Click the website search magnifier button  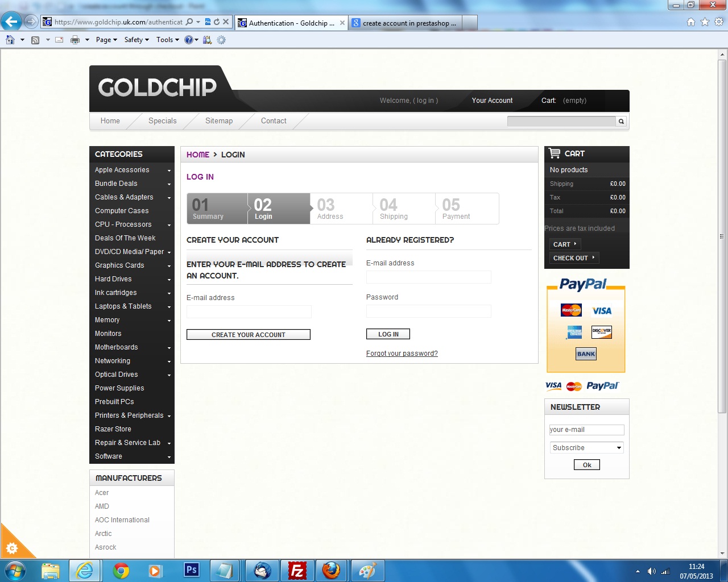click(x=621, y=121)
